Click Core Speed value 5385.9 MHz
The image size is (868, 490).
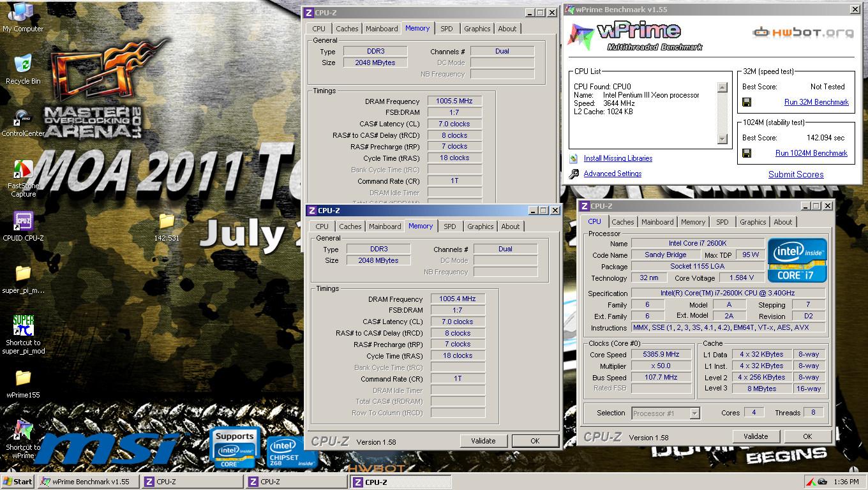661,355
